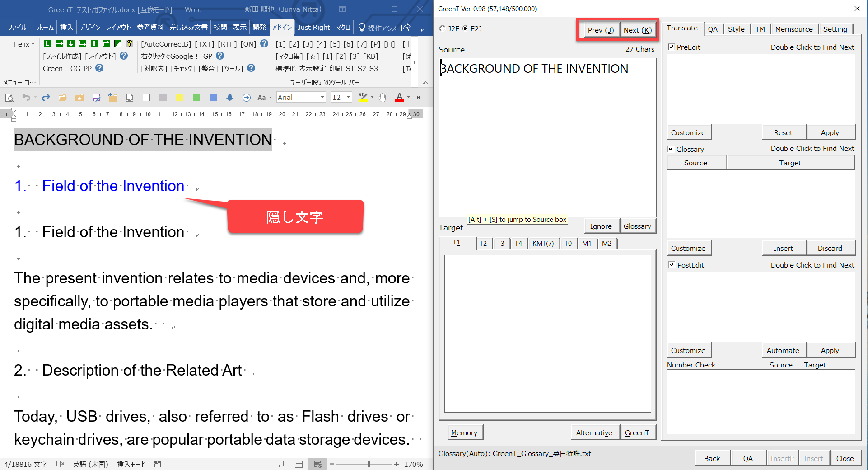Select the J2E radio button
Screen dimensions: 868x470
pos(443,29)
